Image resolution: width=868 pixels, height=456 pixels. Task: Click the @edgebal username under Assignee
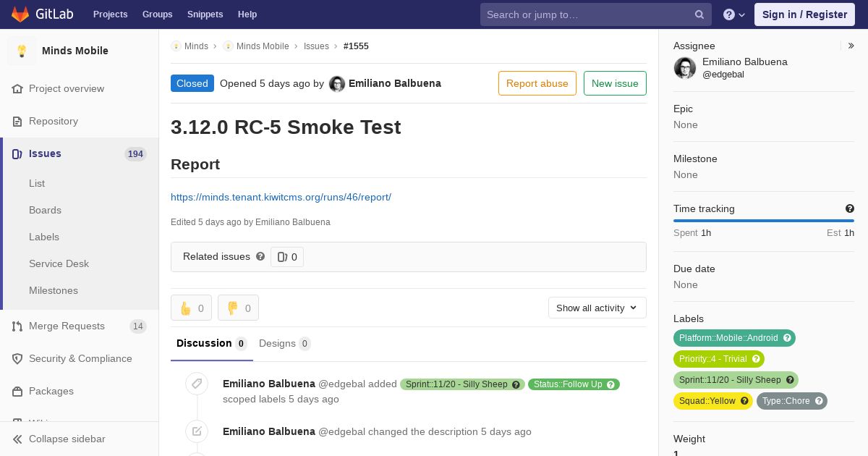click(723, 75)
